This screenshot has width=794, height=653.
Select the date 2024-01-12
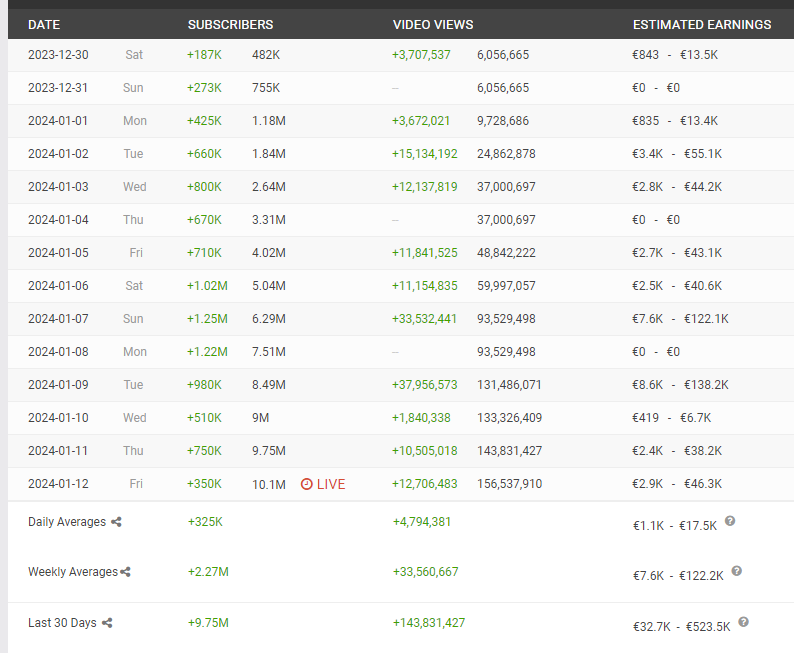click(x=58, y=483)
